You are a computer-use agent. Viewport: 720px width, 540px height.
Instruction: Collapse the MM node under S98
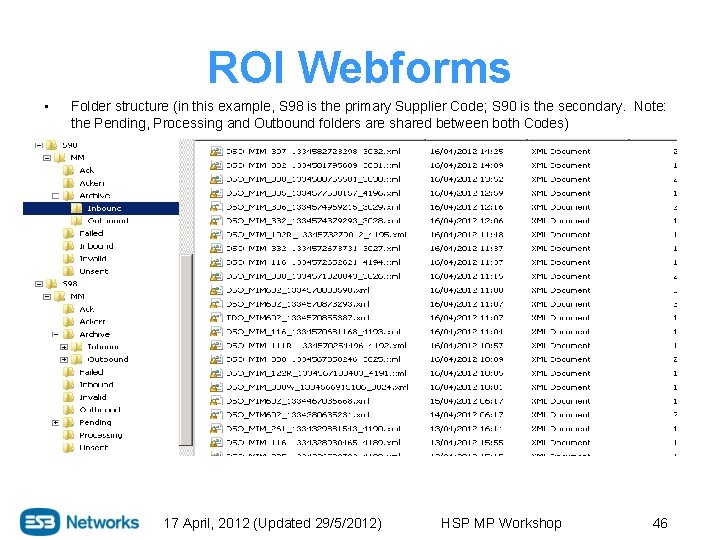(47, 296)
